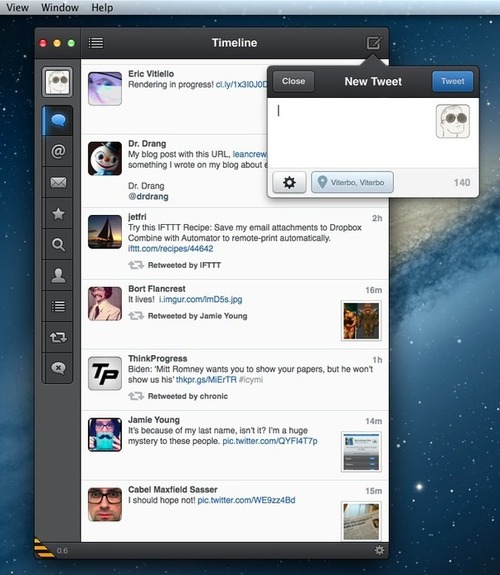Open Direct Messages envelope icon

click(58, 182)
